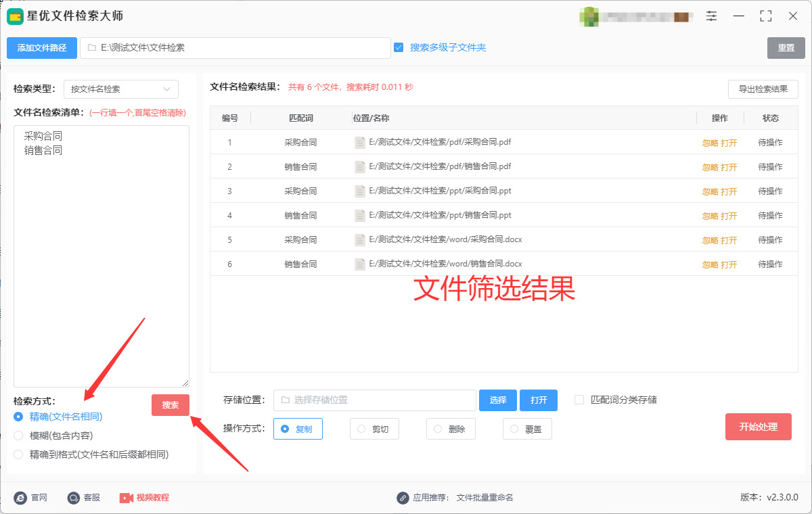The height and width of the screenshot is (514, 812).
Task: Click file icon of row 1 采购合同.pdf
Action: point(360,143)
